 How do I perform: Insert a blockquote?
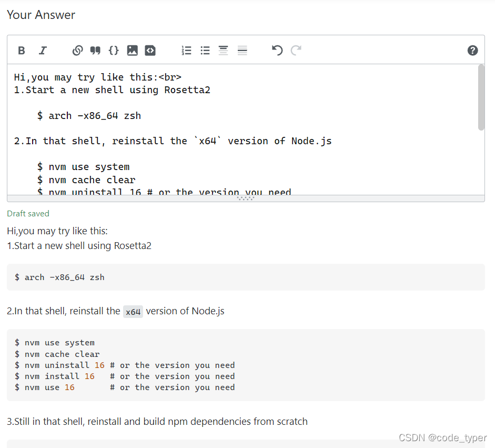pyautogui.click(x=95, y=51)
